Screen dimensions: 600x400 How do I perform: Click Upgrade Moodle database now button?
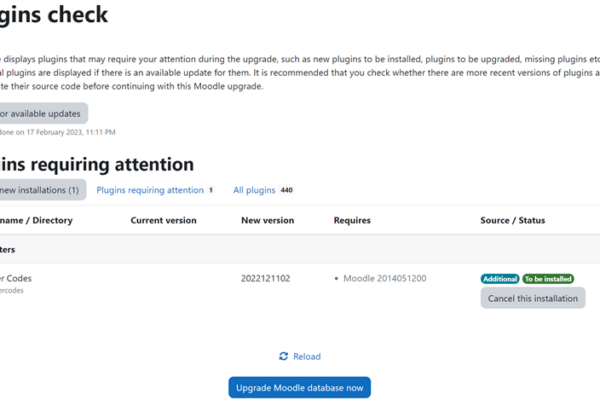pyautogui.click(x=300, y=387)
